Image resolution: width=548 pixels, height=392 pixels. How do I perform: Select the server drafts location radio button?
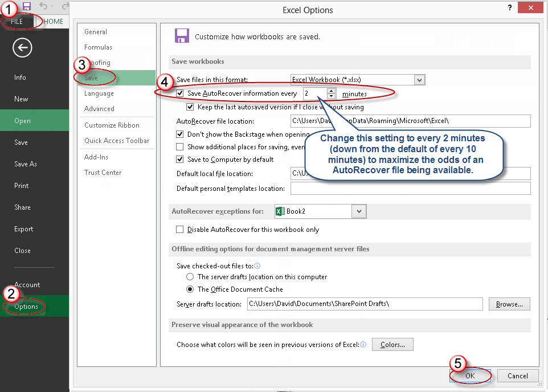pos(190,277)
